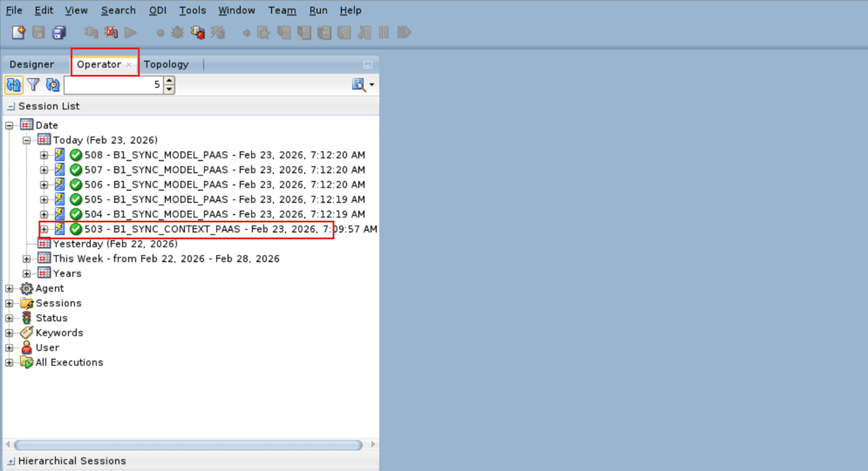Click the green Run arrow icon
868x471 pixels.
[x=131, y=32]
